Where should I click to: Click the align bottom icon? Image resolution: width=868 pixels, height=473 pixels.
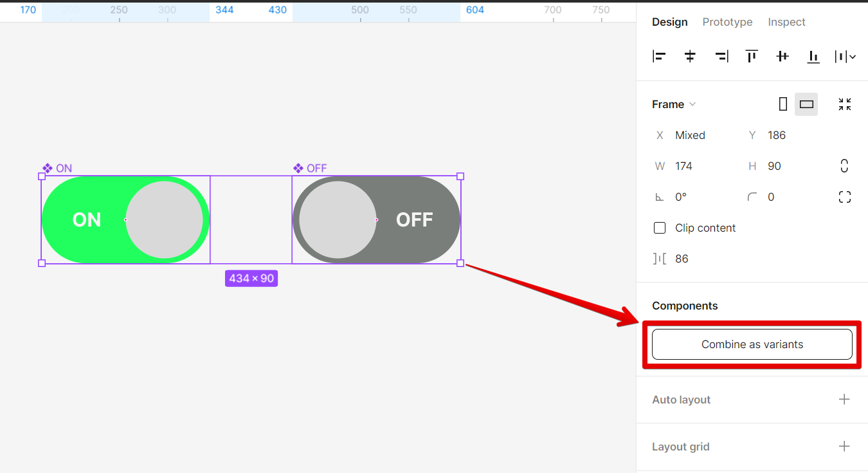(x=813, y=57)
